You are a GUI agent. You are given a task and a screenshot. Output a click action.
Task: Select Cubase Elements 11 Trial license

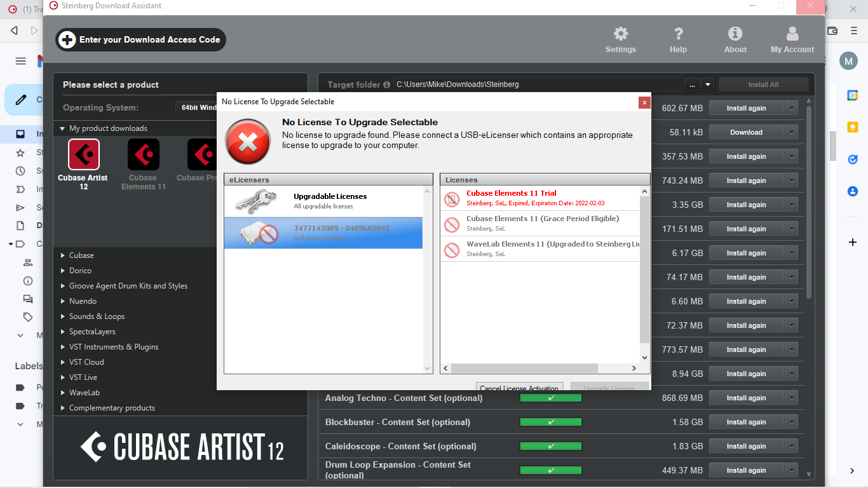pos(540,198)
